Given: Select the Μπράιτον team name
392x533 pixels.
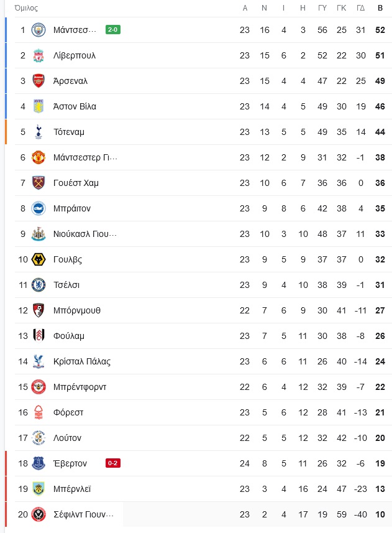Looking at the screenshot, I should pyautogui.click(x=72, y=208).
